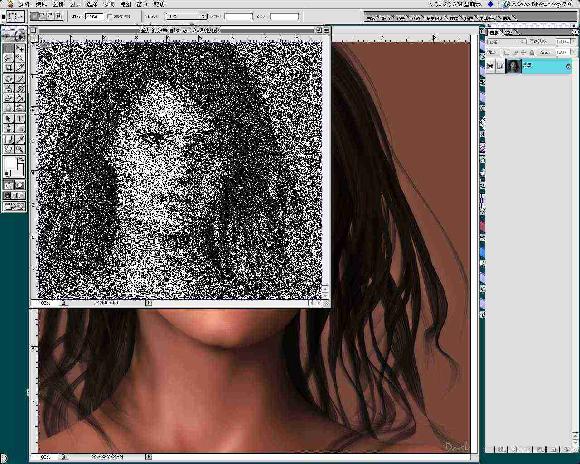Click the Subtract from Selection button
The height and width of the screenshot is (464, 580).
tap(51, 16)
